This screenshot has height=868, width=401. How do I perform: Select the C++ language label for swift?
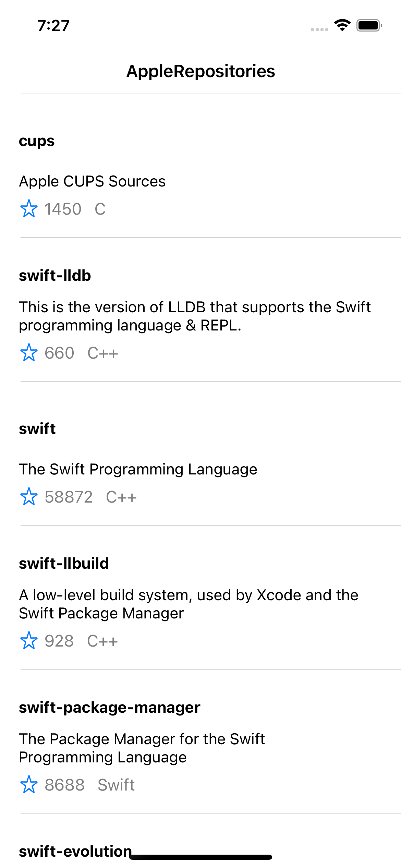(121, 496)
